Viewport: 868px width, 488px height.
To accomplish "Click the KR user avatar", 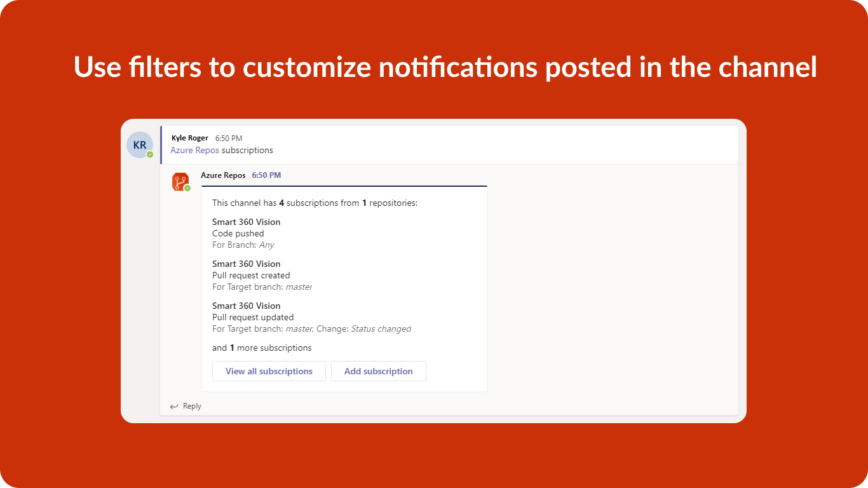I will [x=140, y=145].
